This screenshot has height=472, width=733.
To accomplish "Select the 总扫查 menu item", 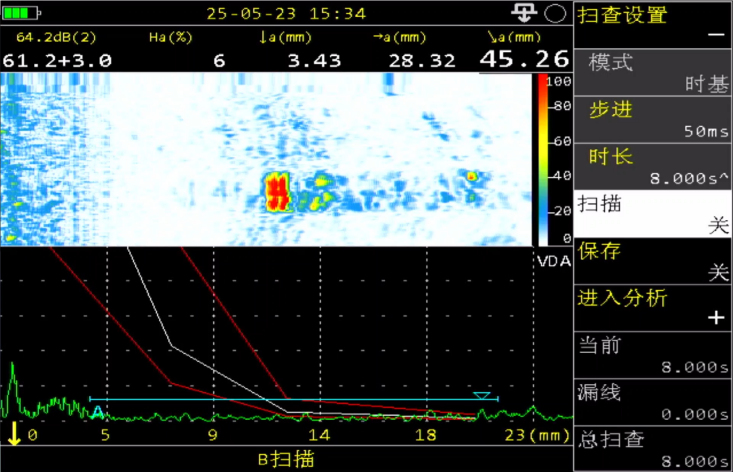I will pyautogui.click(x=654, y=449).
